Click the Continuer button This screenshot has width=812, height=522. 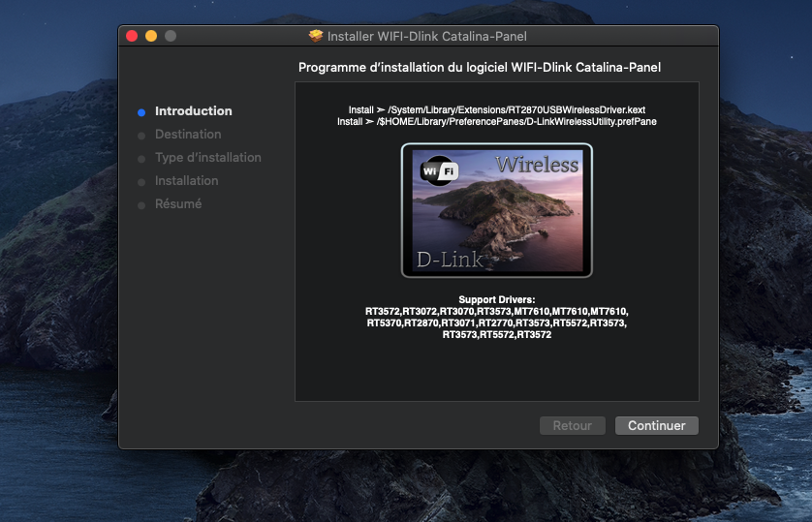[657, 425]
